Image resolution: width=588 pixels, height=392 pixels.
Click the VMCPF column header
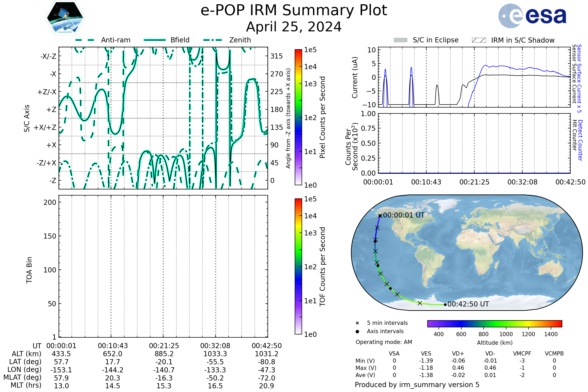pos(522,354)
